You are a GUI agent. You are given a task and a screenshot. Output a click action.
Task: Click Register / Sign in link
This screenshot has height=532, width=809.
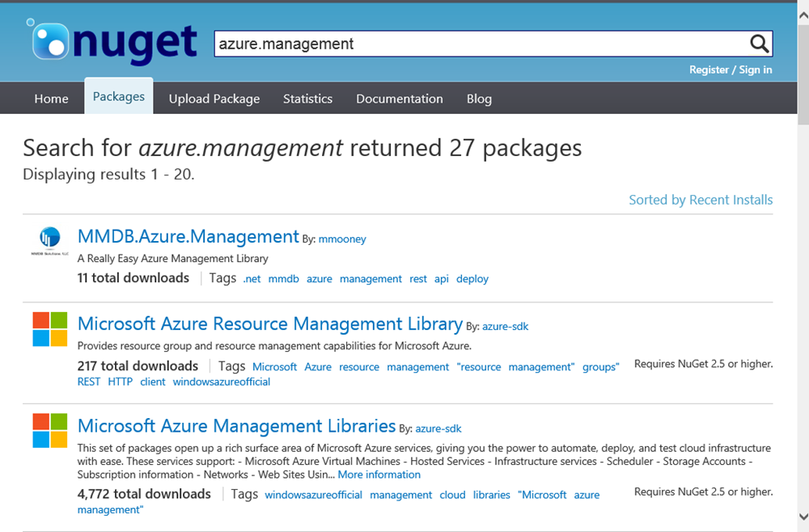[731, 70]
